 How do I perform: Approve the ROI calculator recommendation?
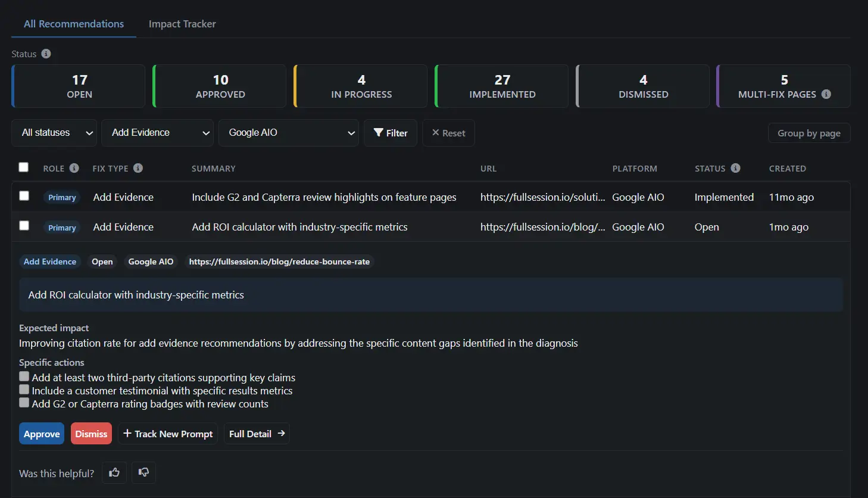[42, 434]
